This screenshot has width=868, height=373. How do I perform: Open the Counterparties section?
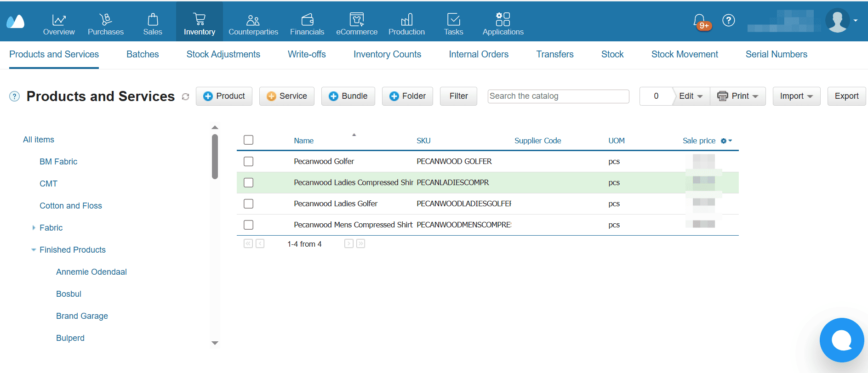253,24
